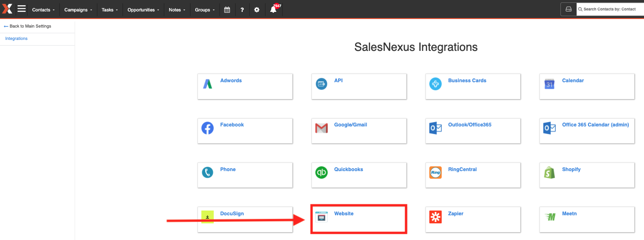
Task: Click the Search Contacts input field
Action: click(x=610, y=9)
